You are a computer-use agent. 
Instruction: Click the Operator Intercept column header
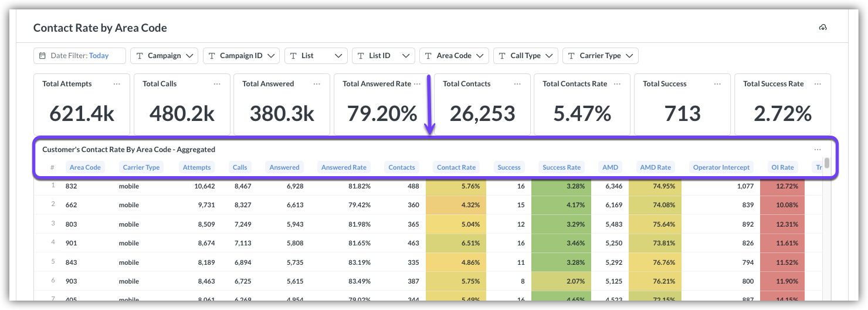click(721, 167)
